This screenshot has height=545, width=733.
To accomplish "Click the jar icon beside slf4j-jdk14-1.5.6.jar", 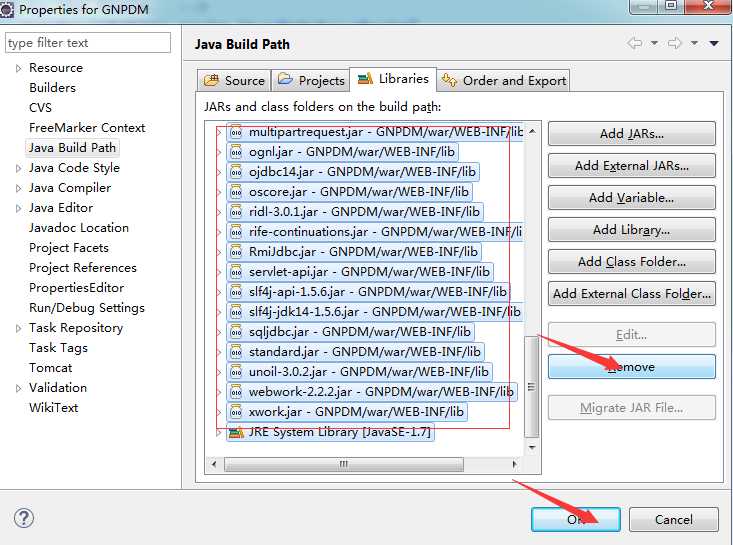I will (x=236, y=312).
